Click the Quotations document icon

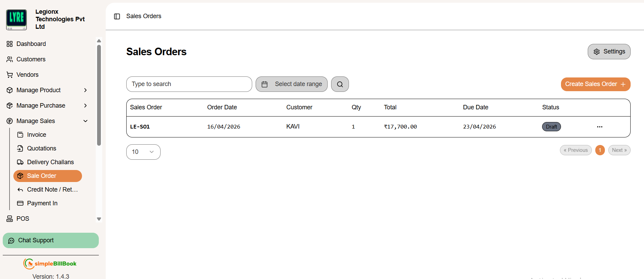coord(20,148)
